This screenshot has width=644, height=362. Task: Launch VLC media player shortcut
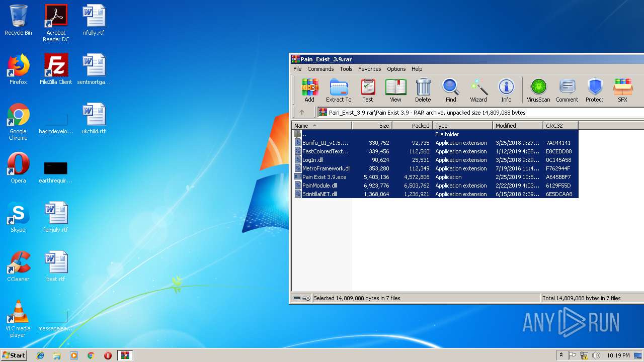point(18,319)
